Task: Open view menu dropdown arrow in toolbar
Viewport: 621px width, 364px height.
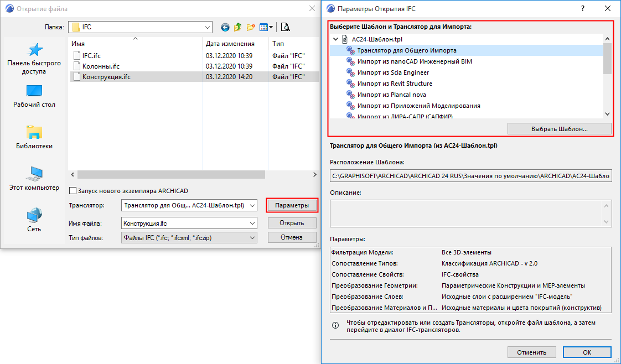Action: click(271, 27)
